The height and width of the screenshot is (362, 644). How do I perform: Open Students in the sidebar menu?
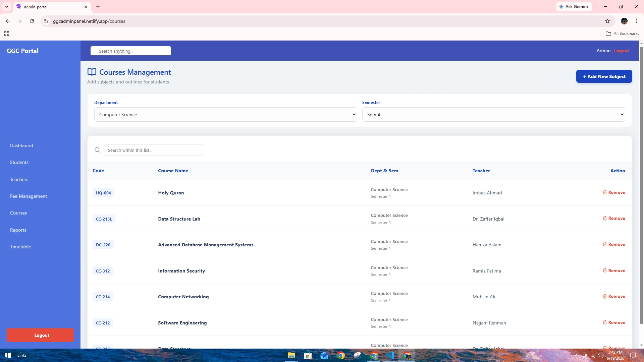tap(19, 162)
